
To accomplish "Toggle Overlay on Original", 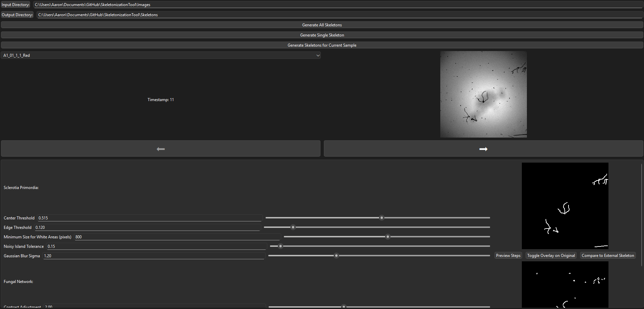I will pyautogui.click(x=551, y=256).
